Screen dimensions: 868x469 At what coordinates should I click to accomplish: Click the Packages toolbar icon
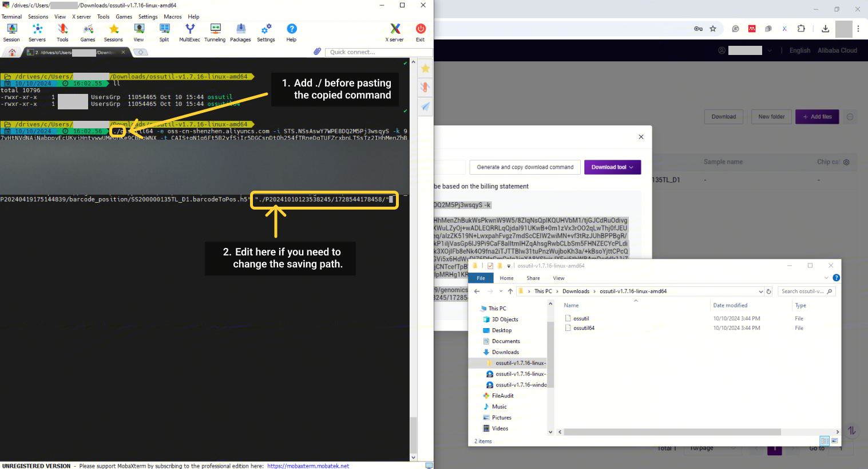[240, 32]
